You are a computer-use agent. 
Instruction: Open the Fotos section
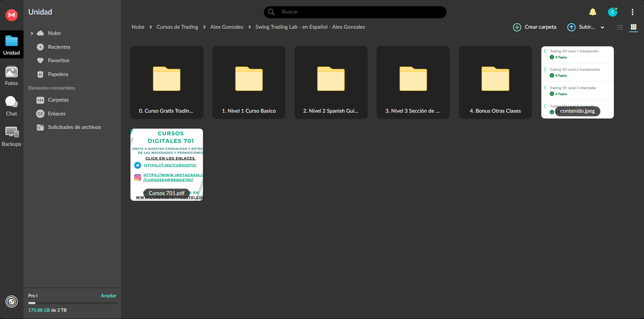click(12, 76)
